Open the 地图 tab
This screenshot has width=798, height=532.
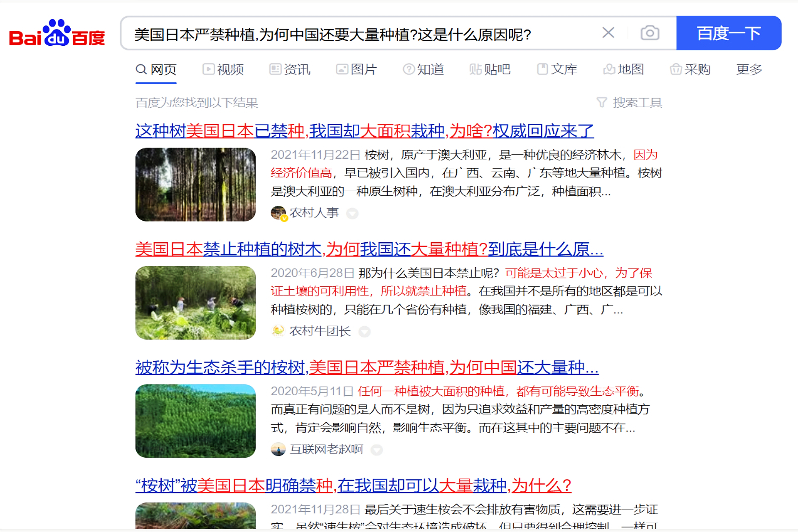tap(624, 69)
